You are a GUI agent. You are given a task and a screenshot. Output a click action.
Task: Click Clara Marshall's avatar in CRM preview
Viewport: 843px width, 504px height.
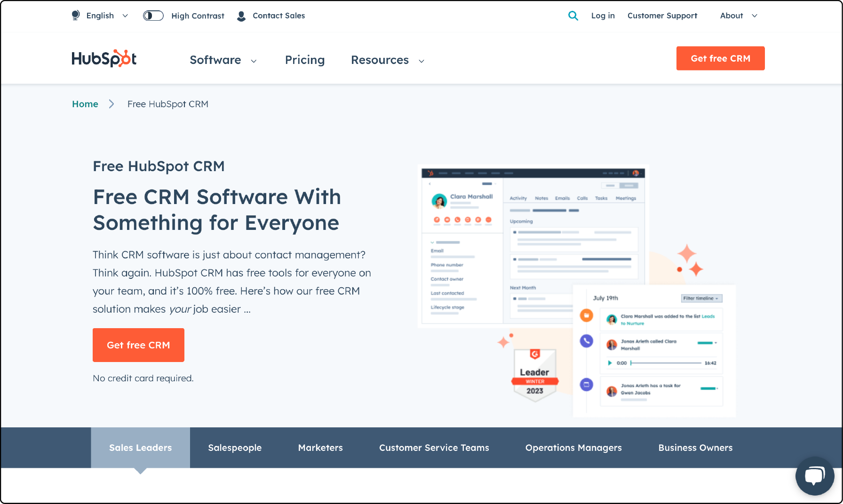(x=439, y=201)
